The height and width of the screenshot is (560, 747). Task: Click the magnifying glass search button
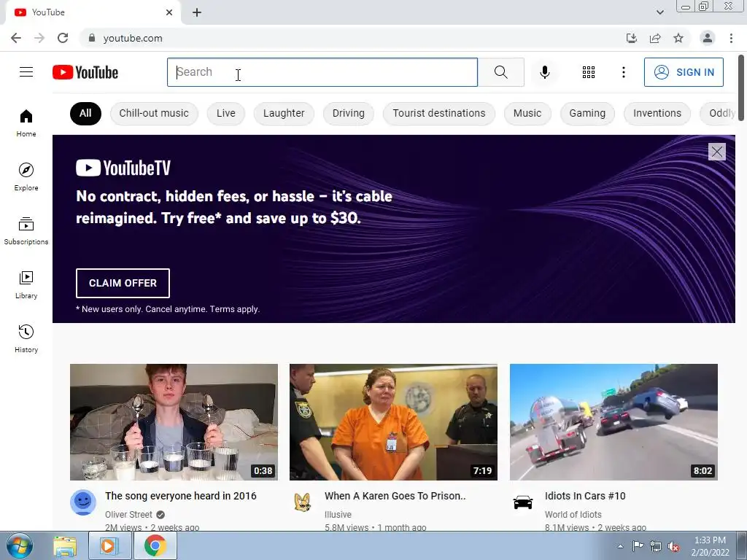(500, 72)
